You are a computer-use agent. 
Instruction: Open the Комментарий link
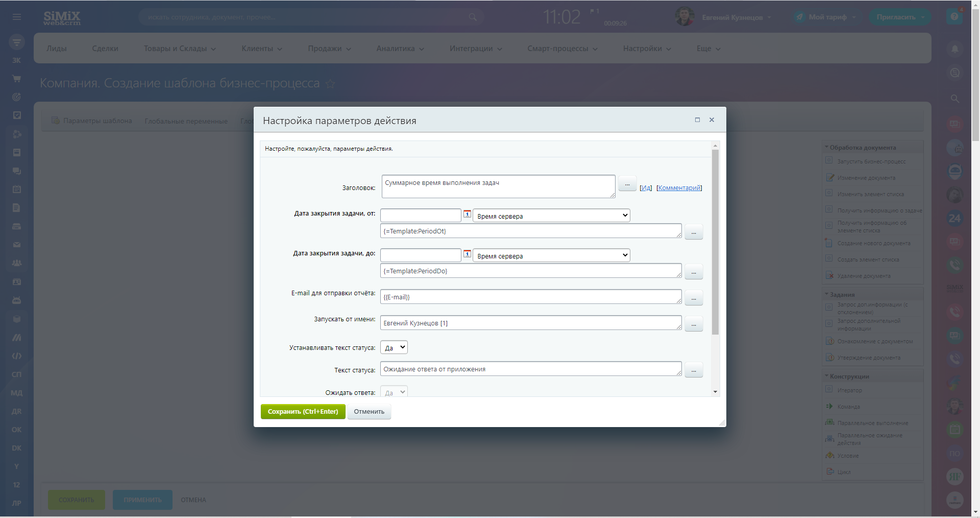click(679, 188)
